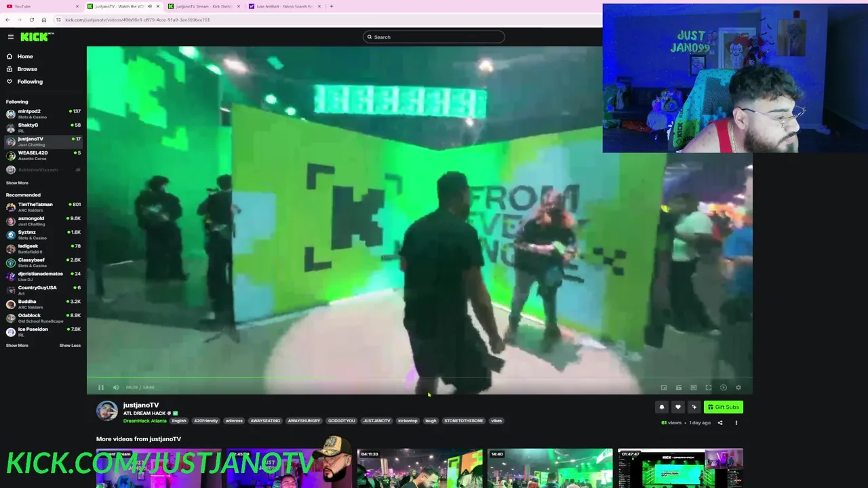Click the Gift Subs button
The image size is (868, 488).
[x=723, y=407]
